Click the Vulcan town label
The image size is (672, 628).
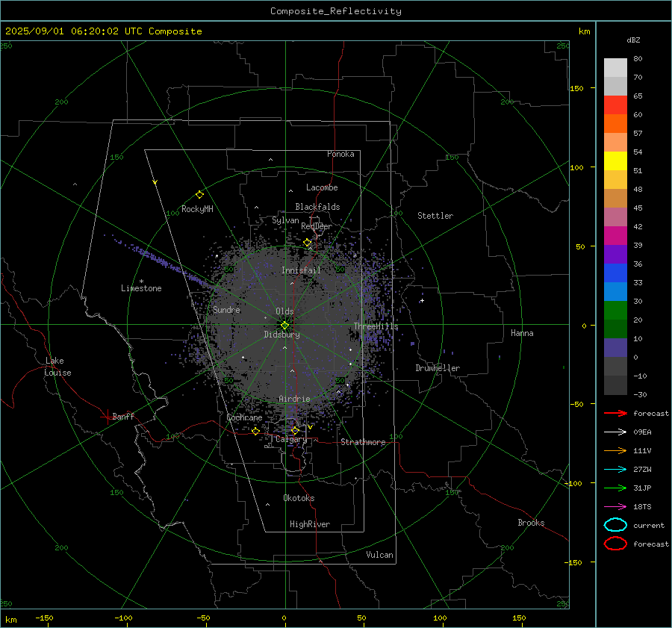379,555
